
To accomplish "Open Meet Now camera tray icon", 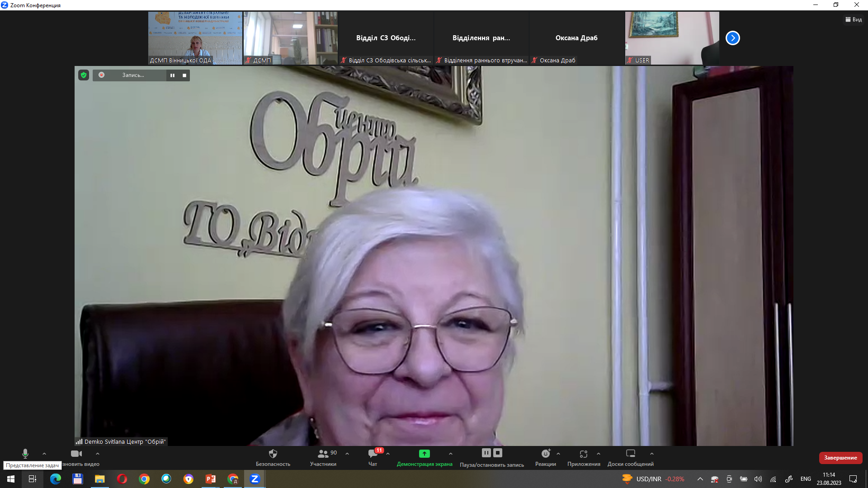I will coord(729,479).
